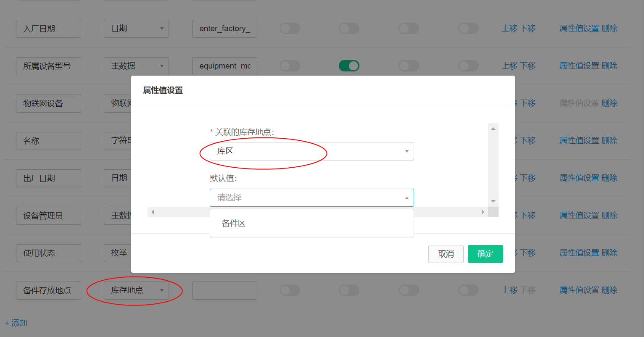Click the 取消 button in the dialog
The height and width of the screenshot is (337, 644).
(x=446, y=254)
